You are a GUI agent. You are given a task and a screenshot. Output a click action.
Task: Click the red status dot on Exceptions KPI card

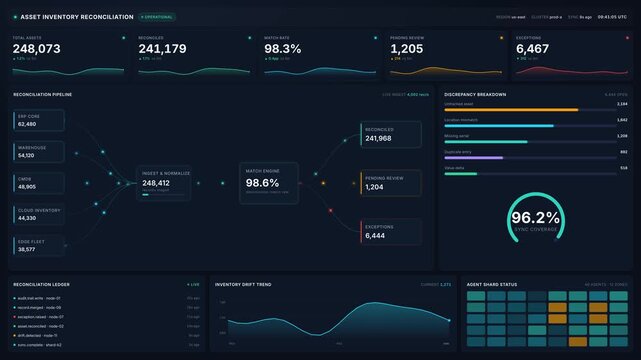[x=627, y=38]
